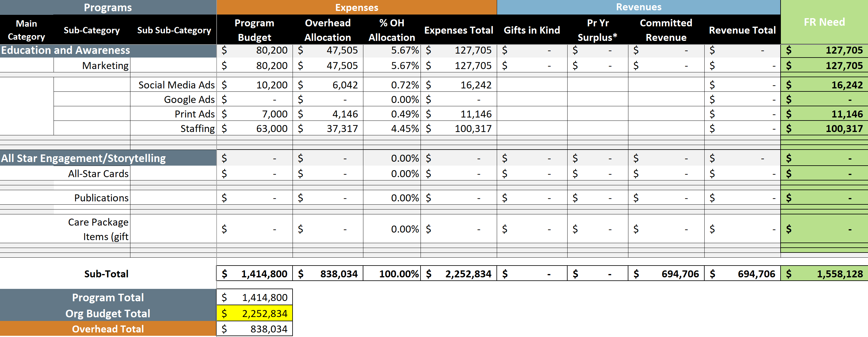The image size is (868, 337).
Task: Select the Publications sub-category cell
Action: point(101,198)
